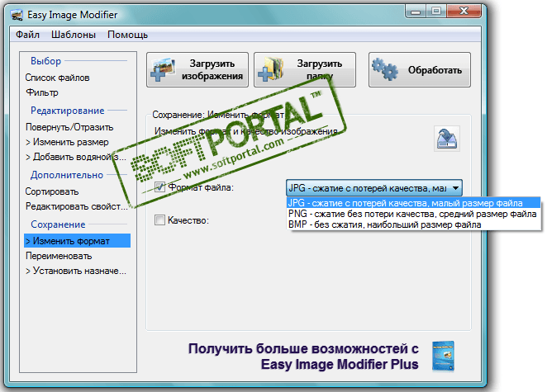This screenshot has height=392, width=547.
Task: Open Изменить размер in the sidebar
Action: pyautogui.click(x=67, y=142)
